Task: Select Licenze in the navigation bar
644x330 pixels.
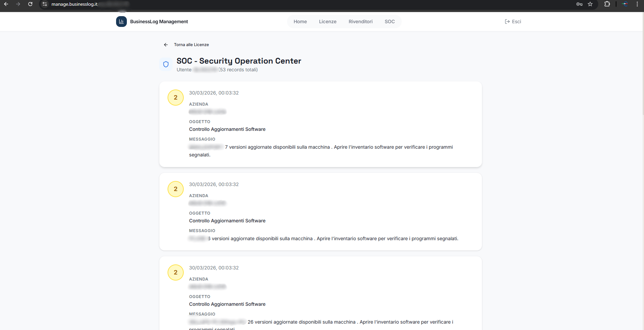Action: 328,21
